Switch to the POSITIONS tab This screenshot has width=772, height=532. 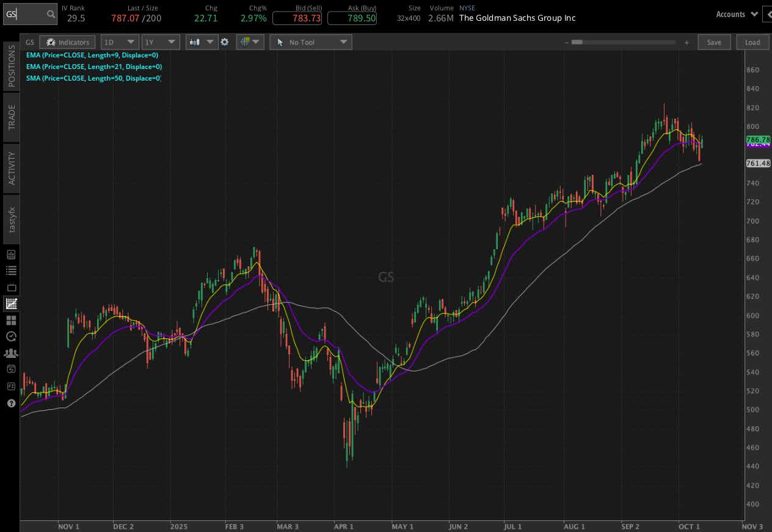(x=10, y=66)
